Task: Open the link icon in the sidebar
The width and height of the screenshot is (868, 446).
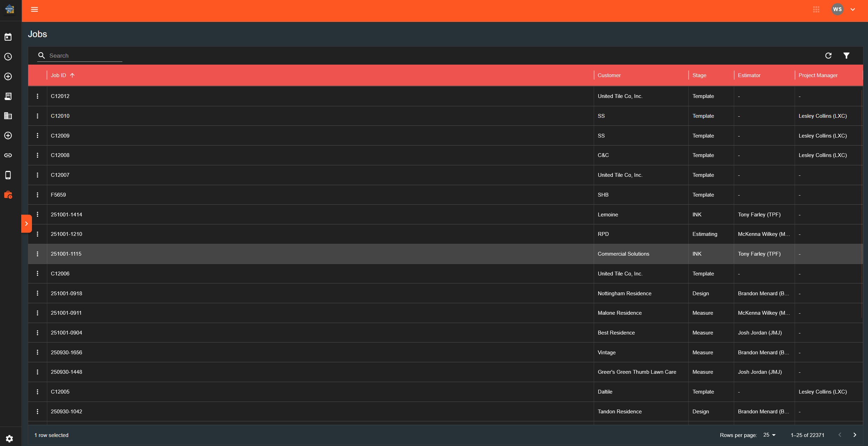Action: click(x=8, y=155)
